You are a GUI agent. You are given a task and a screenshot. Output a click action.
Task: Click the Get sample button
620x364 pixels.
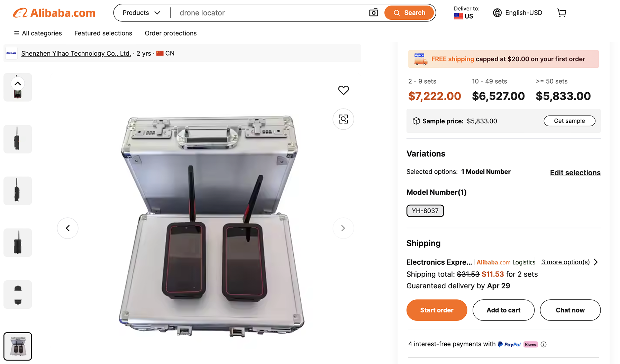click(x=569, y=121)
